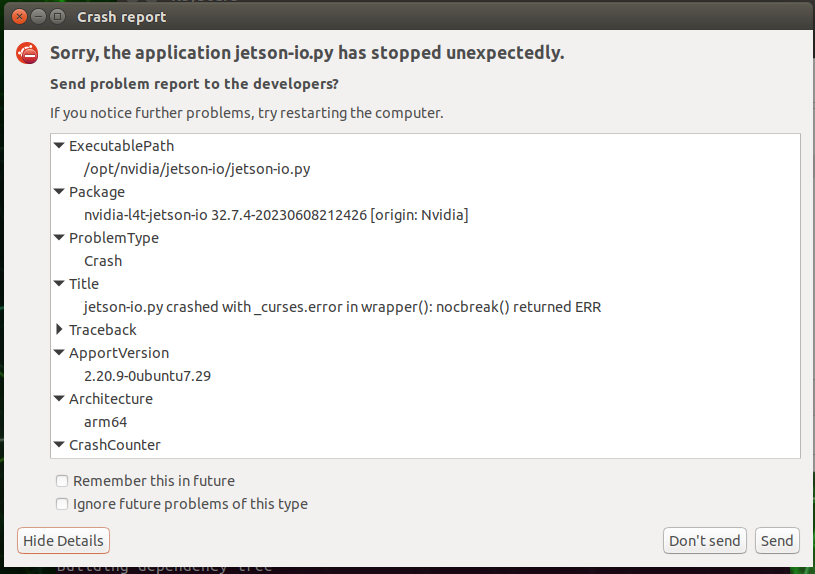Tick 'Ignore future problems of this type'

tap(63, 504)
